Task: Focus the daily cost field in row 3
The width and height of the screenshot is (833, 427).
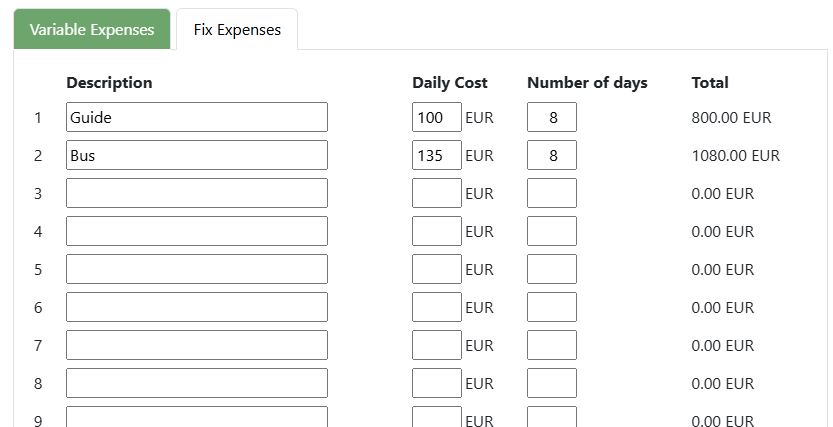Action: pos(436,193)
